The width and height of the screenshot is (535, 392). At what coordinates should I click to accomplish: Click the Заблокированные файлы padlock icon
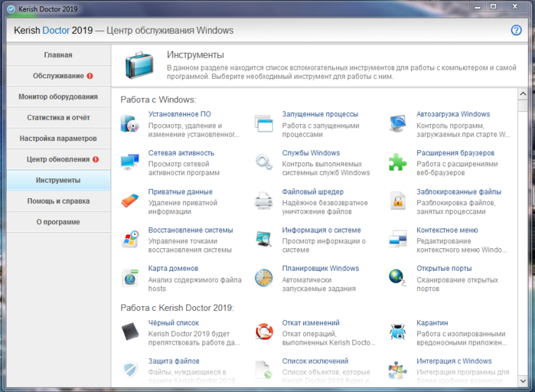click(398, 201)
